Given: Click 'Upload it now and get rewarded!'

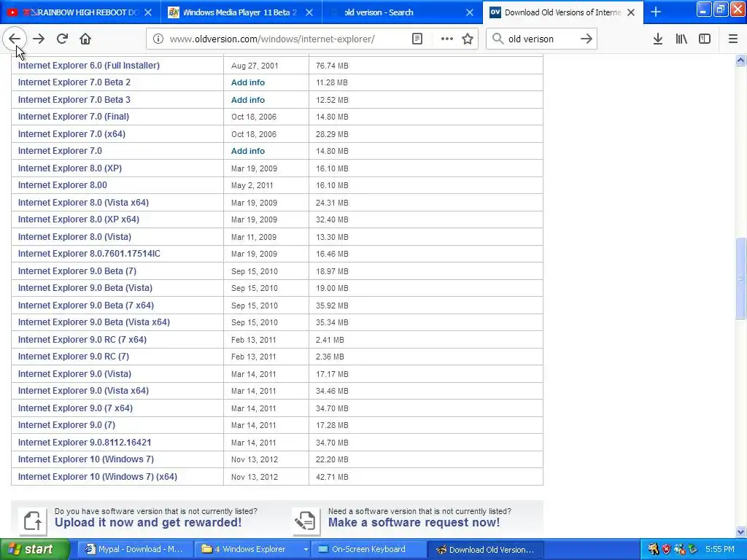Looking at the screenshot, I should coord(148,522).
